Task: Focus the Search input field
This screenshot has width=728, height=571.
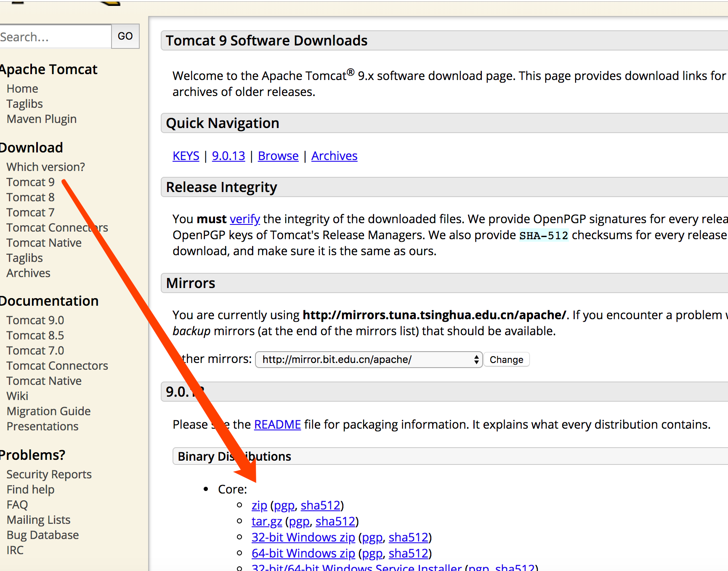Action: coord(55,37)
